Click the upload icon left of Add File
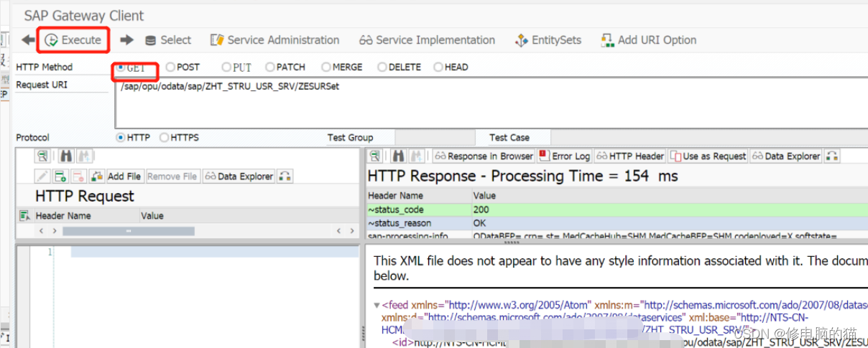The width and height of the screenshot is (868, 348). click(97, 177)
